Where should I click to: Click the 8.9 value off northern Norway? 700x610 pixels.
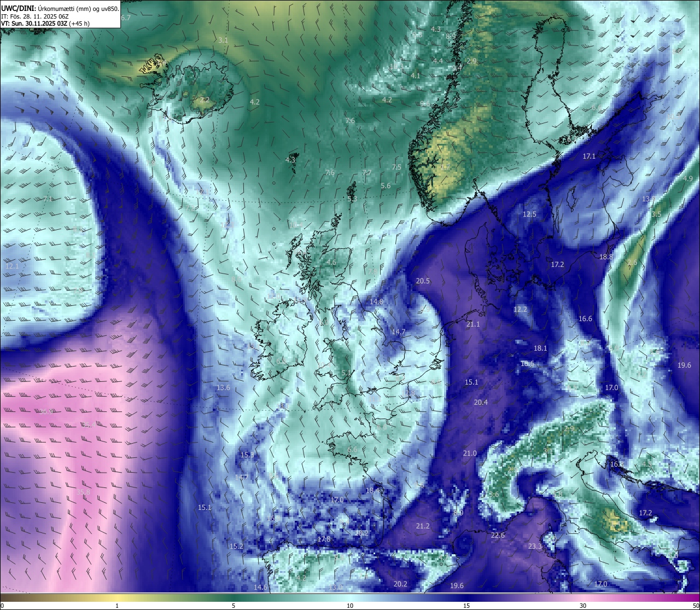click(451, 36)
